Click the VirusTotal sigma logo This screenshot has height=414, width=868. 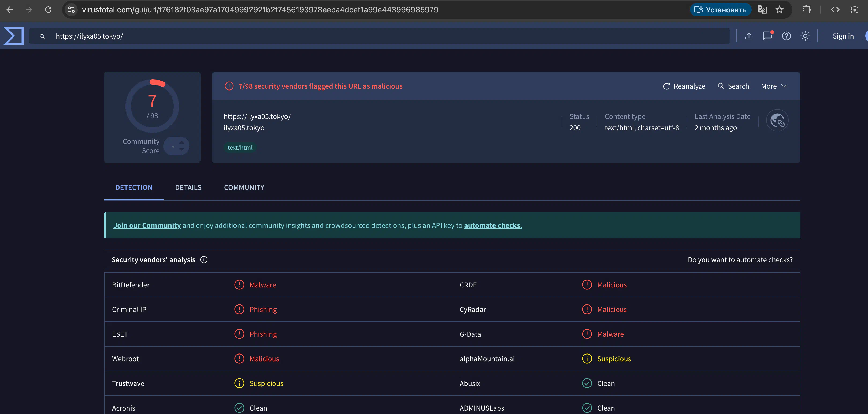click(x=13, y=36)
